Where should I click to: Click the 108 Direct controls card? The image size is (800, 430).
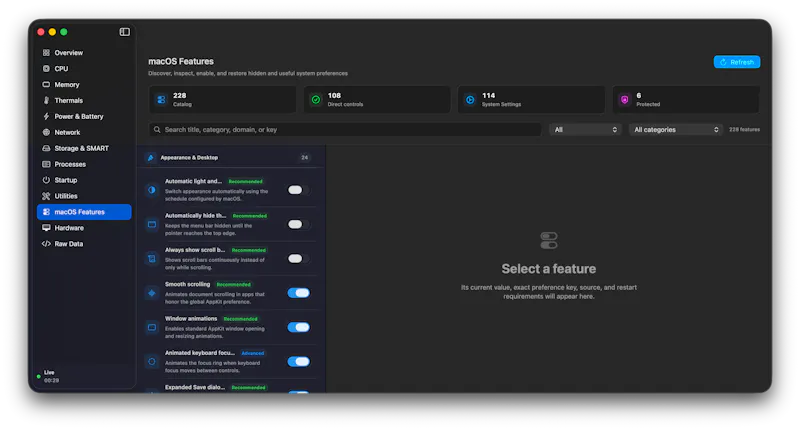tap(377, 99)
